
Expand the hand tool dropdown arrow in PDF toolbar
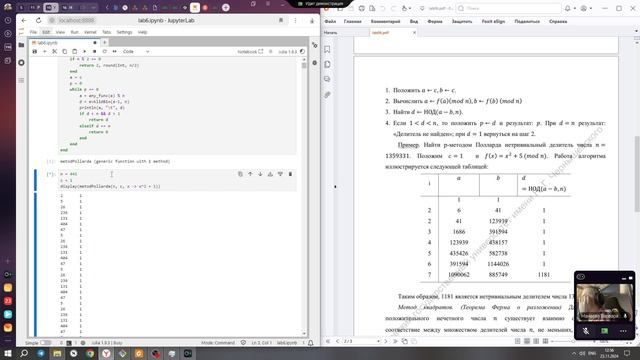tap(410, 9)
